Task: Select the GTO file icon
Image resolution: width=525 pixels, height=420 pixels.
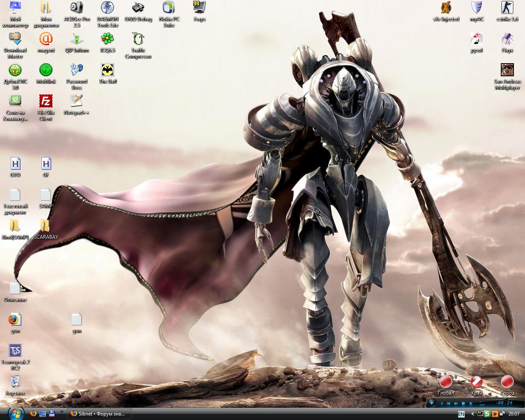Action: (15, 167)
